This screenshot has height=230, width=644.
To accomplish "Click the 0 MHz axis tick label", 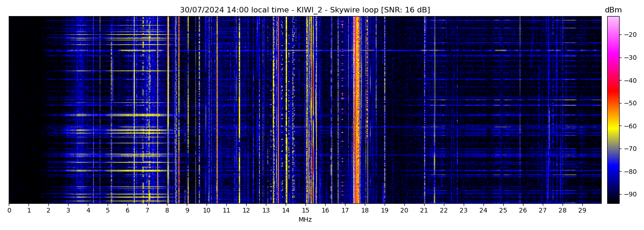I will coord(9,211).
